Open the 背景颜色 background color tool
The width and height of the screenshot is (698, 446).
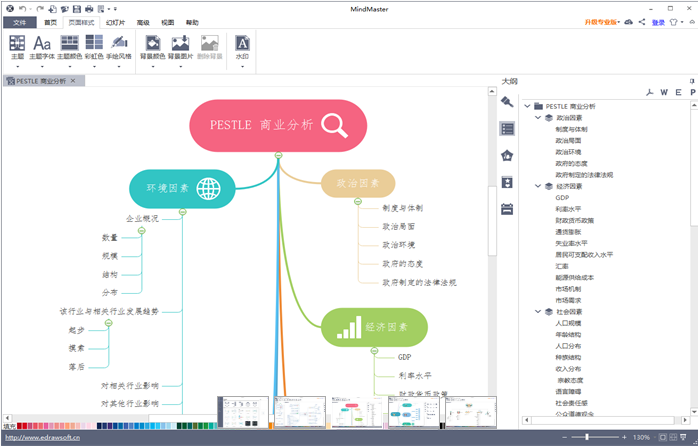[153, 47]
